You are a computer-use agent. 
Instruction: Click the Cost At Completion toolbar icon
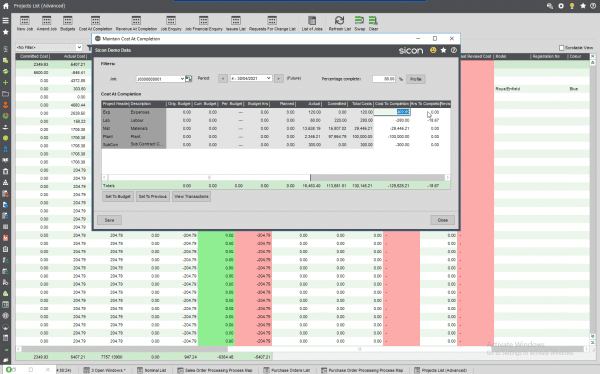95,23
